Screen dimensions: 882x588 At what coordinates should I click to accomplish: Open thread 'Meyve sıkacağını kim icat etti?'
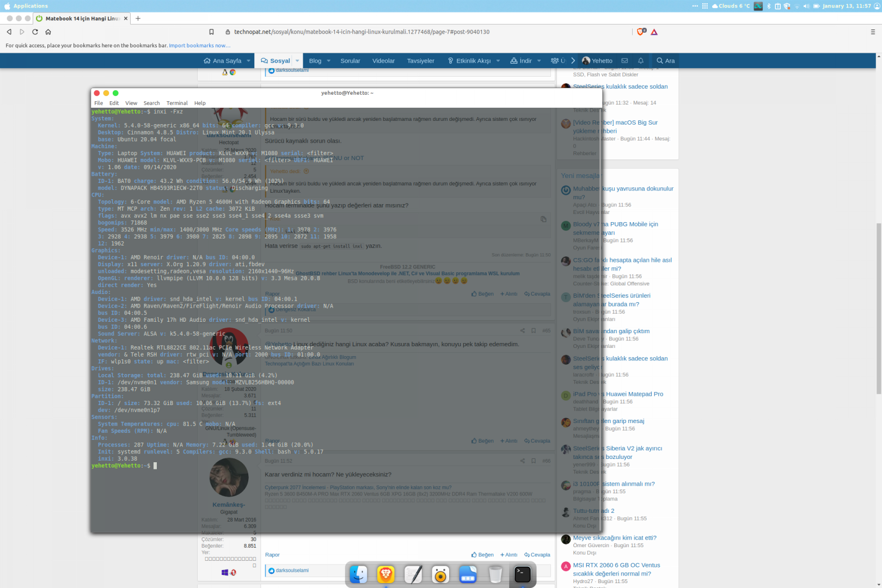(615, 538)
